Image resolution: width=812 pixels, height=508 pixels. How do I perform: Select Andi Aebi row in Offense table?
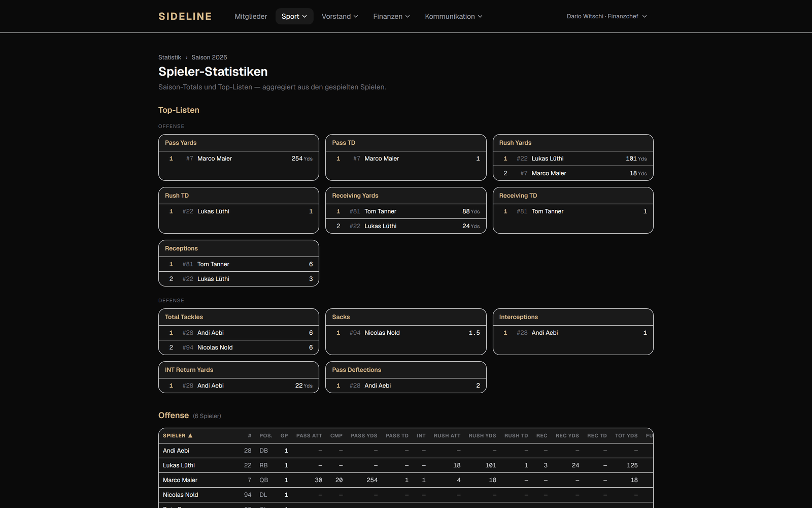405,451
